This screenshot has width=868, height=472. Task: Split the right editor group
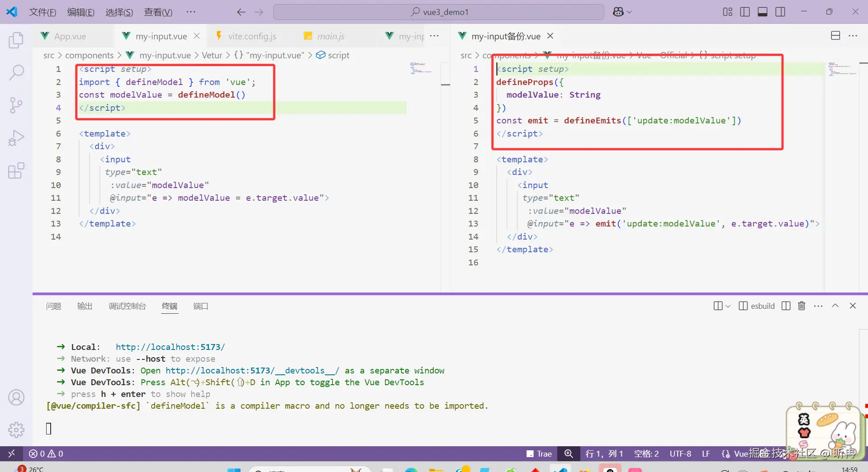(x=835, y=36)
